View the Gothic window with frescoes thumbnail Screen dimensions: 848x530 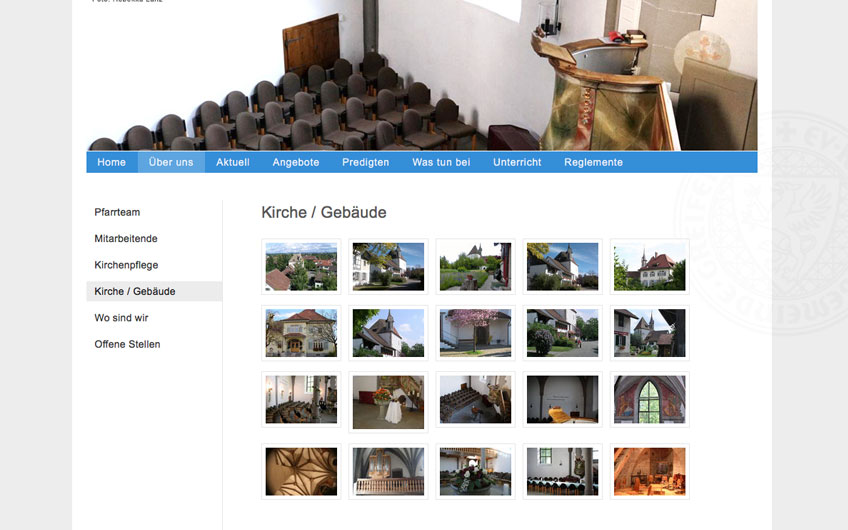pos(650,400)
